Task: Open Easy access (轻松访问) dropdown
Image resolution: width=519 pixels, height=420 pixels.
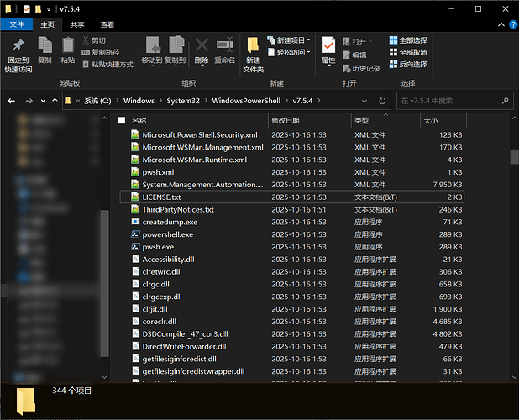Action: point(289,52)
